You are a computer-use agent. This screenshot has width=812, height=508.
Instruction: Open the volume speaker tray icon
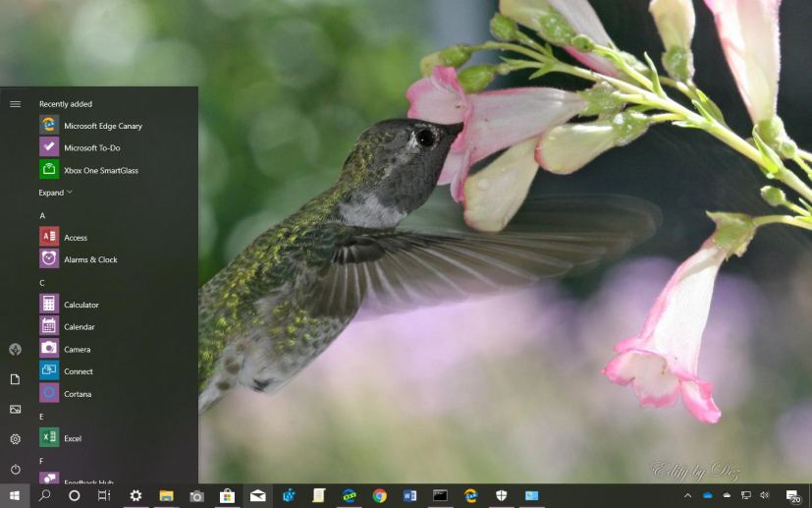coord(765,495)
